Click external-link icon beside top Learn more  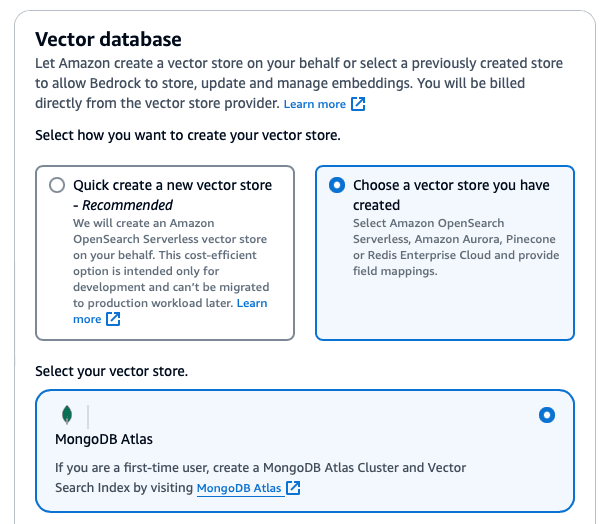[358, 104]
